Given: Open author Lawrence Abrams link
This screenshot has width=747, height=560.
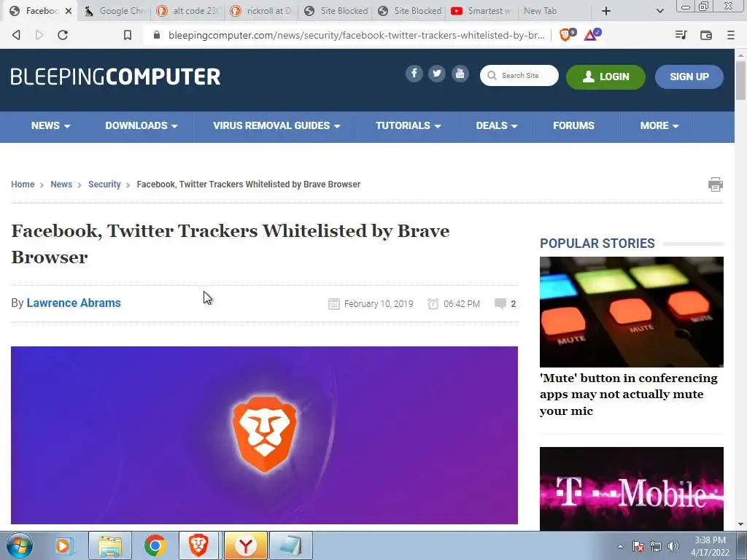Looking at the screenshot, I should tap(74, 303).
